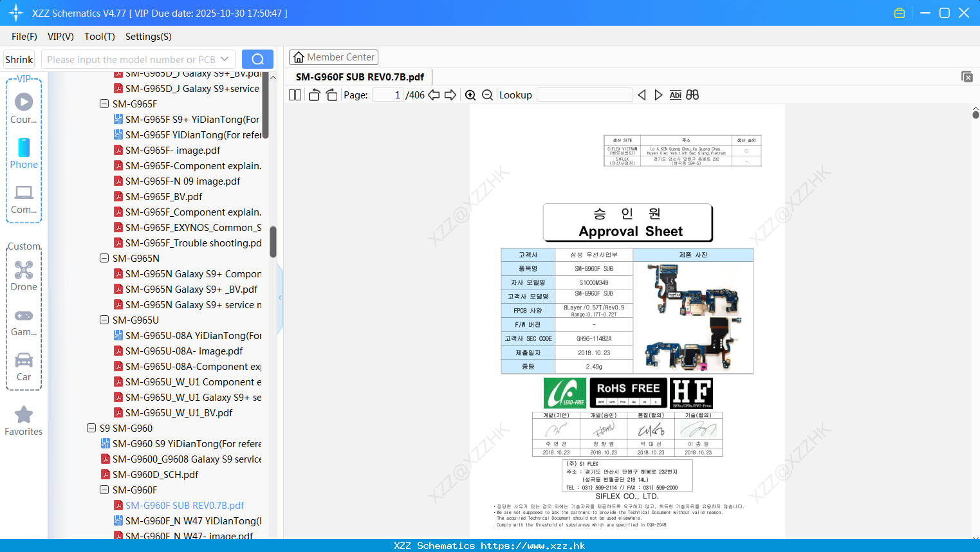The image size is (980, 552).
Task: Click the Shrink button
Action: pyautogui.click(x=19, y=59)
